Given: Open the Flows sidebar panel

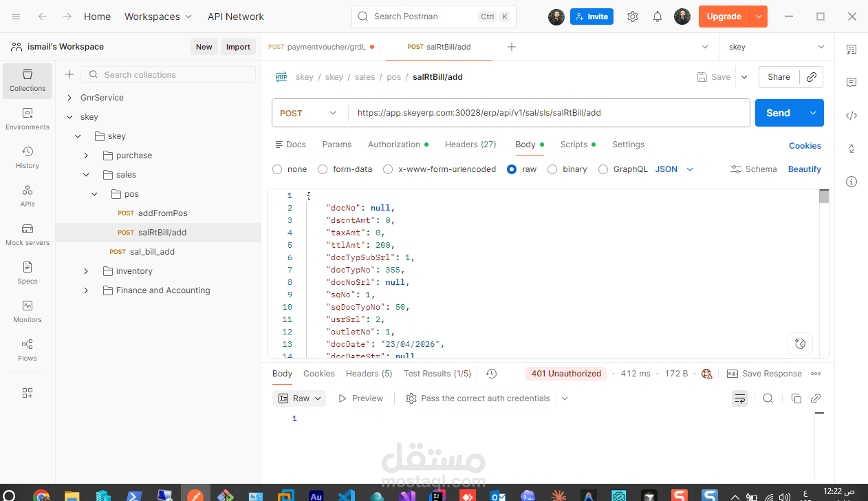Looking at the screenshot, I should tap(28, 350).
